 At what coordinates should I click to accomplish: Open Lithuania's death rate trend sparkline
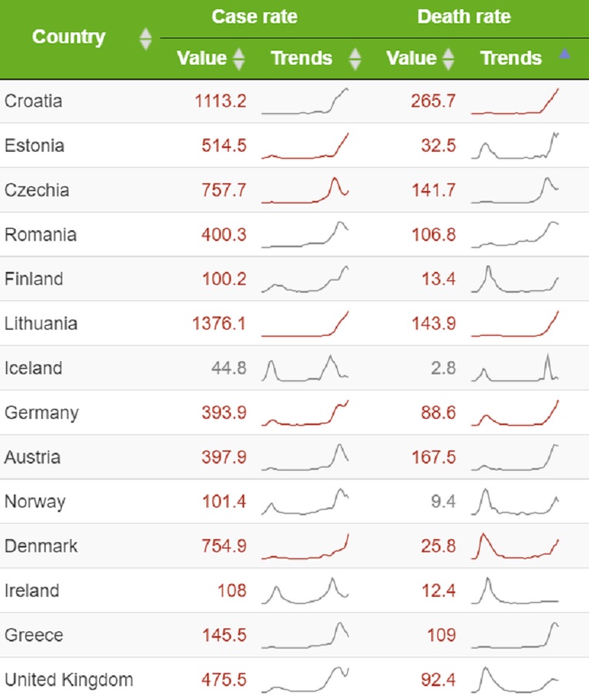point(514,324)
